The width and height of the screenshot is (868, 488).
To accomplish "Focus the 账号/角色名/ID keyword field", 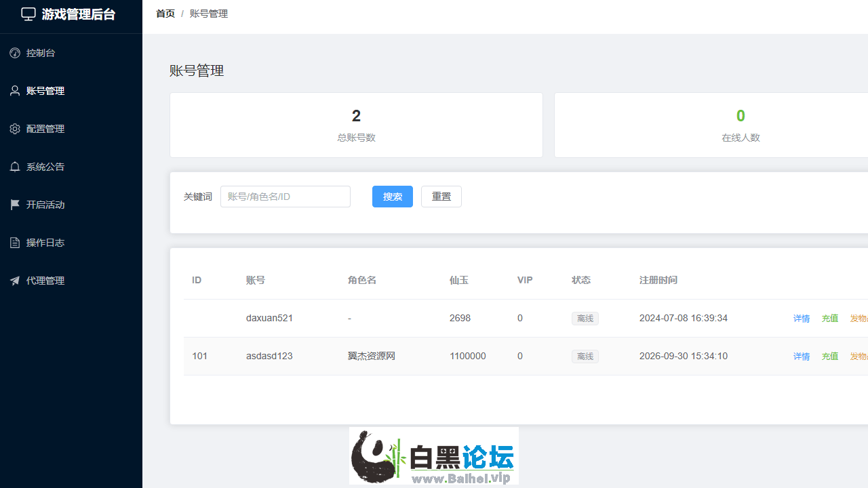I will [285, 197].
